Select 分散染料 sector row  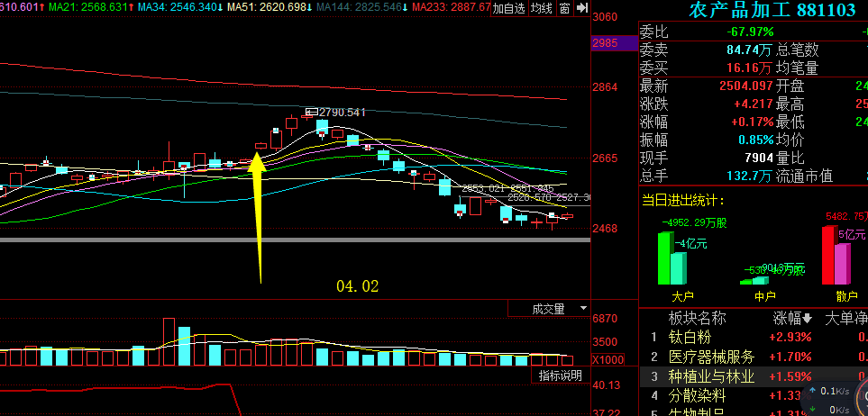tap(693, 396)
